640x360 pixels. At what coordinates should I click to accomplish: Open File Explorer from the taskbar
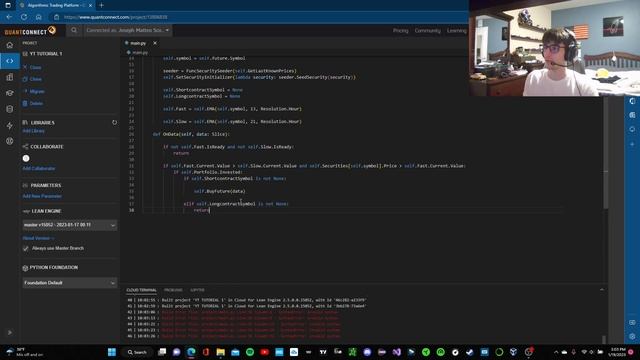220,352
